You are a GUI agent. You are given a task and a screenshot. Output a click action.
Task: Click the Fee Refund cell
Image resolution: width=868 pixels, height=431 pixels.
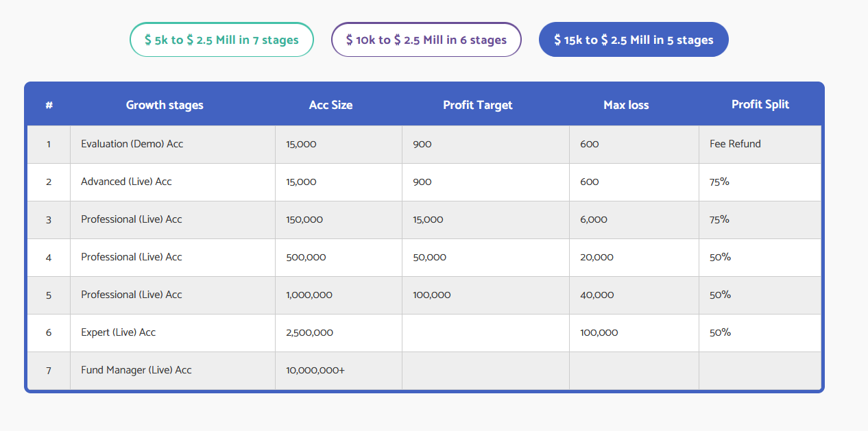point(735,144)
